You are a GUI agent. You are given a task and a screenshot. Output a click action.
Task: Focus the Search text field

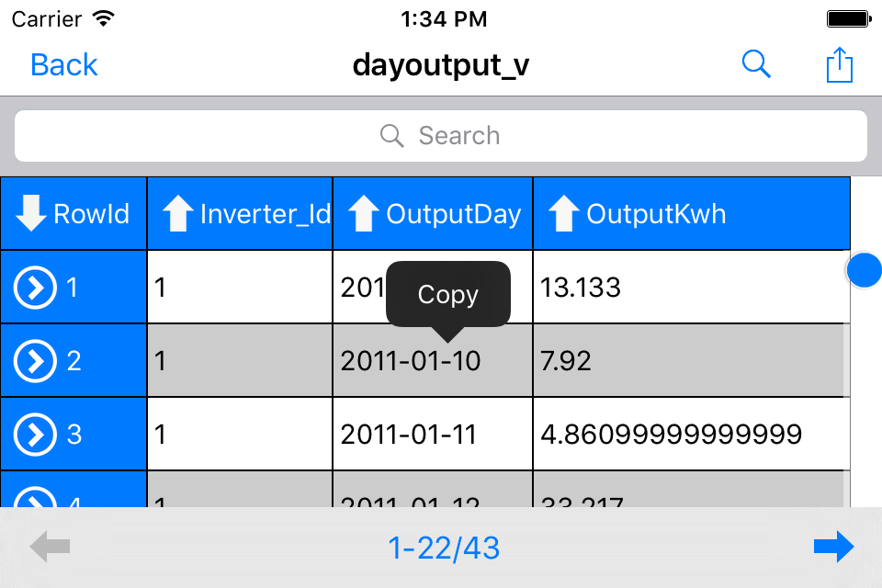pos(441,136)
